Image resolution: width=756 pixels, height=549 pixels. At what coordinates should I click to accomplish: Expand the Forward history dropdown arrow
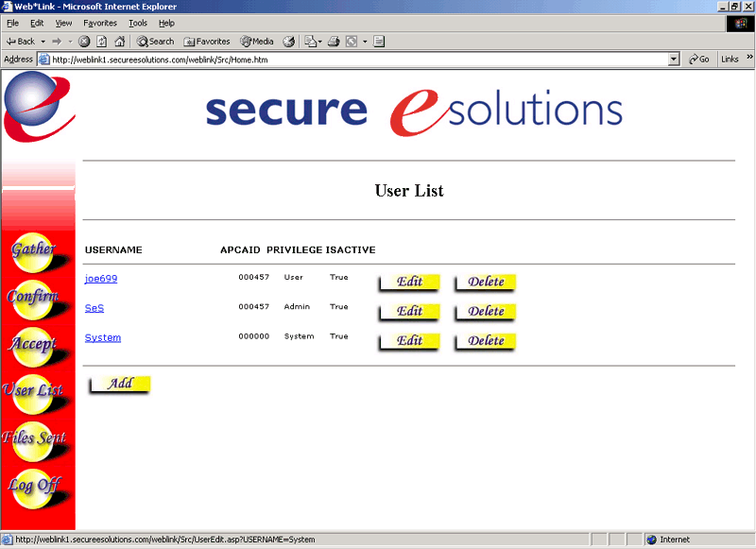pyautogui.click(x=70, y=42)
